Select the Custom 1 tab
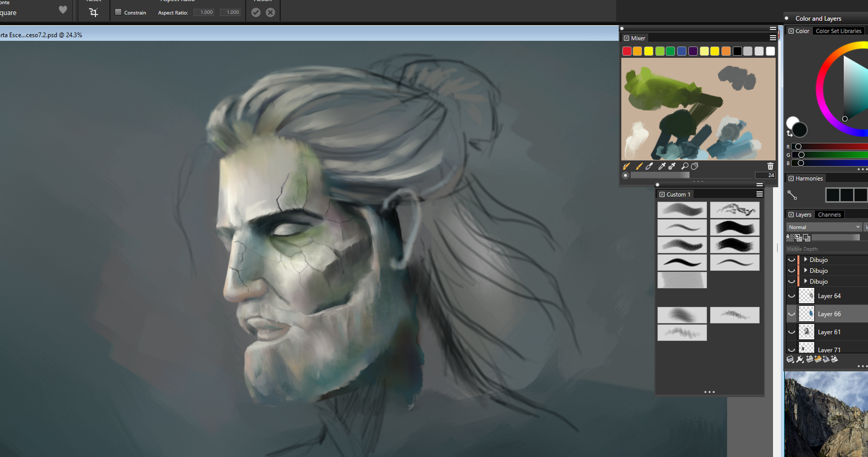The image size is (868, 457). [x=679, y=195]
